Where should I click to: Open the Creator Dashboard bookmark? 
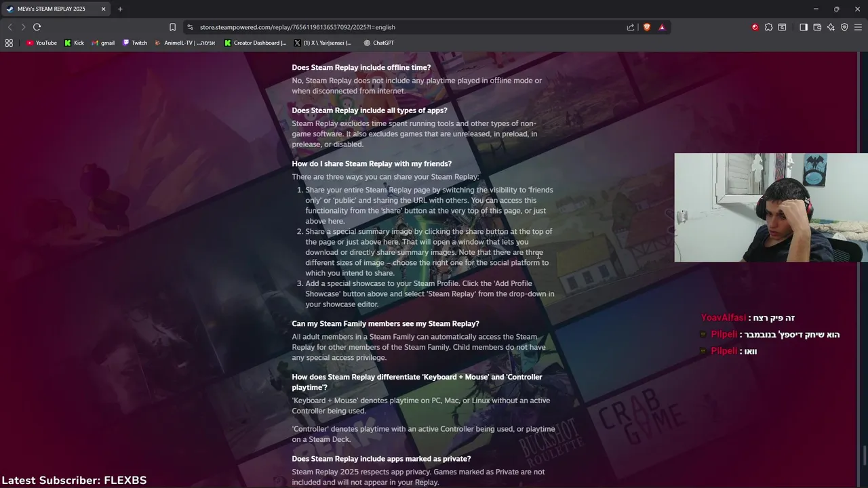click(x=256, y=43)
